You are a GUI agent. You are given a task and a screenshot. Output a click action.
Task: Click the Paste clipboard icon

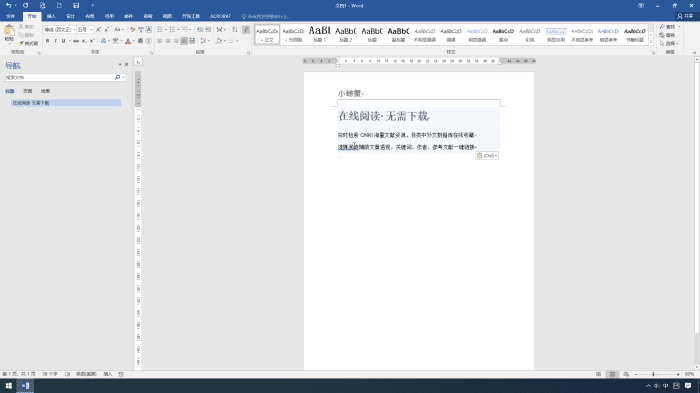point(9,31)
